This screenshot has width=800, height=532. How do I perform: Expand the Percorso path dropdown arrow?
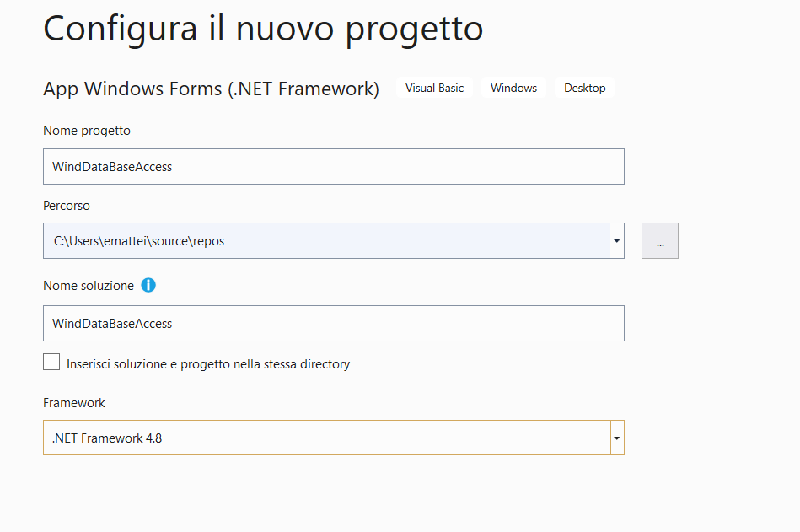pos(617,241)
